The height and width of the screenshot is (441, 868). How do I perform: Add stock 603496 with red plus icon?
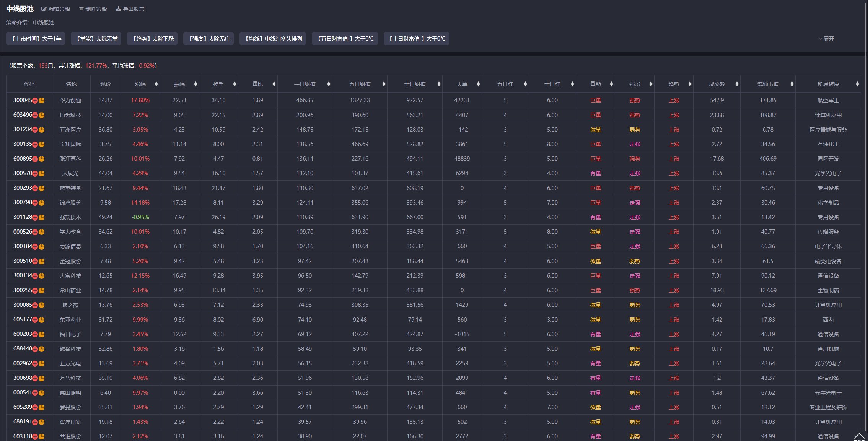click(x=35, y=115)
